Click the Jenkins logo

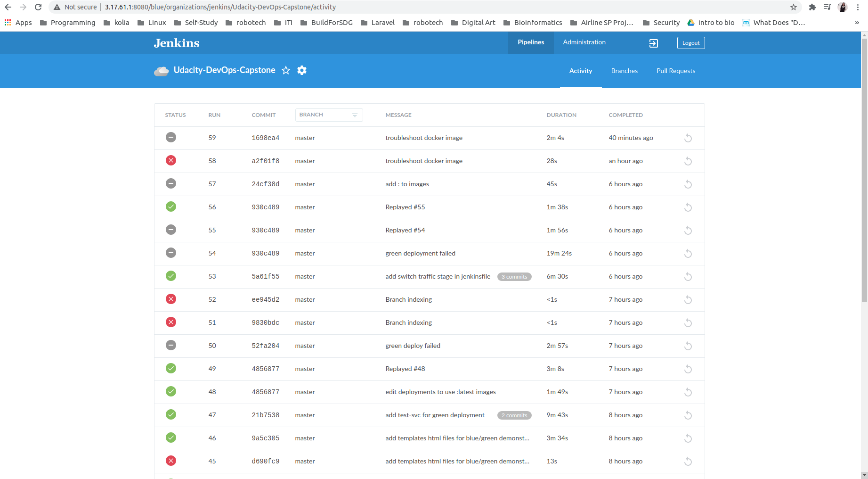pyautogui.click(x=177, y=43)
